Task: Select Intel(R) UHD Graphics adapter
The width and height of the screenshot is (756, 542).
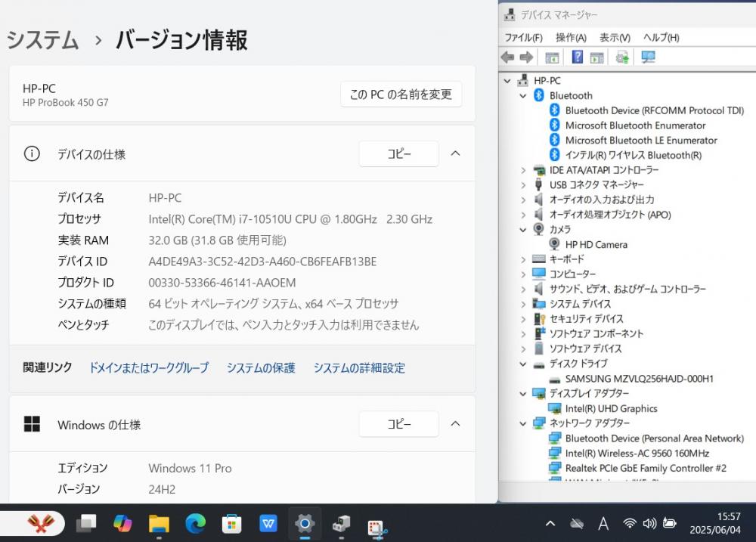Action: coord(611,408)
